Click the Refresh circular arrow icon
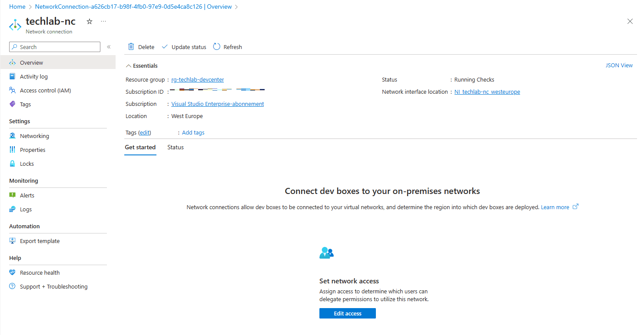This screenshot has width=644, height=335. point(217,47)
